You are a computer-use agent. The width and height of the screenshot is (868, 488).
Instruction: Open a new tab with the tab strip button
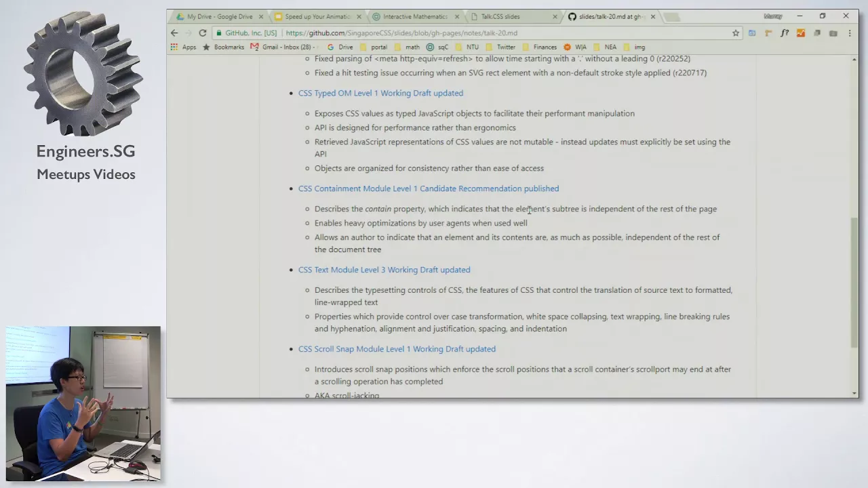click(x=672, y=17)
